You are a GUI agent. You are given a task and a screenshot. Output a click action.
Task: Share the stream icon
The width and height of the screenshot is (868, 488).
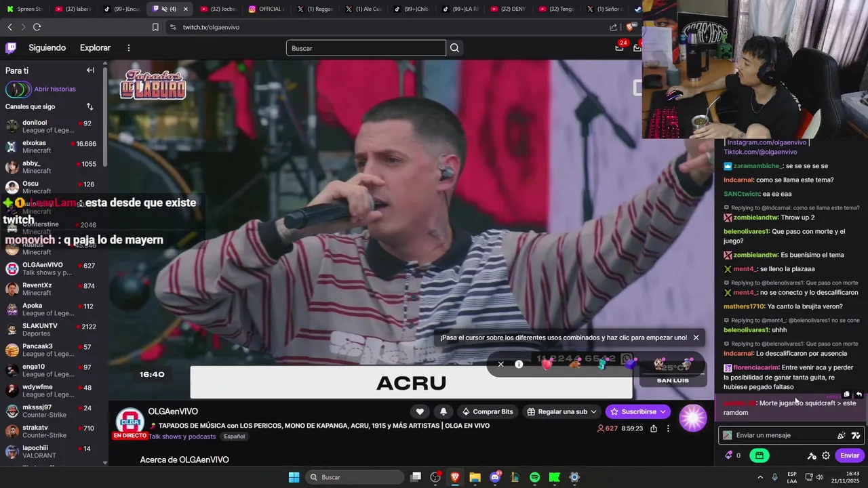(x=653, y=428)
